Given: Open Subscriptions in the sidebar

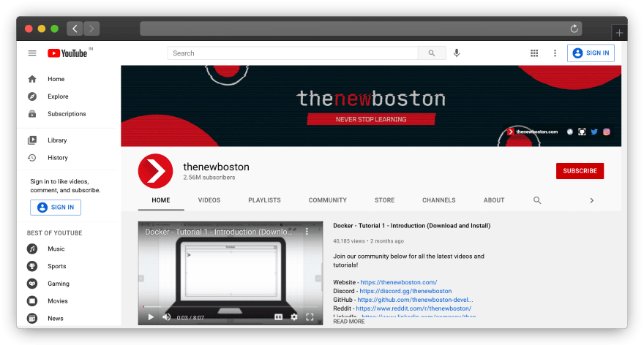Looking at the screenshot, I should click(x=68, y=113).
